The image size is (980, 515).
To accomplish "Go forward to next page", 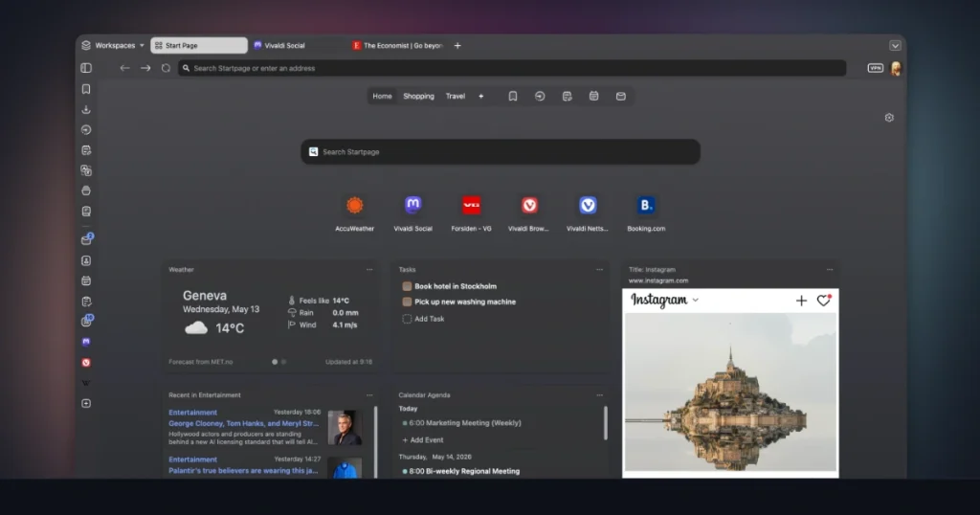I will 145,68.
